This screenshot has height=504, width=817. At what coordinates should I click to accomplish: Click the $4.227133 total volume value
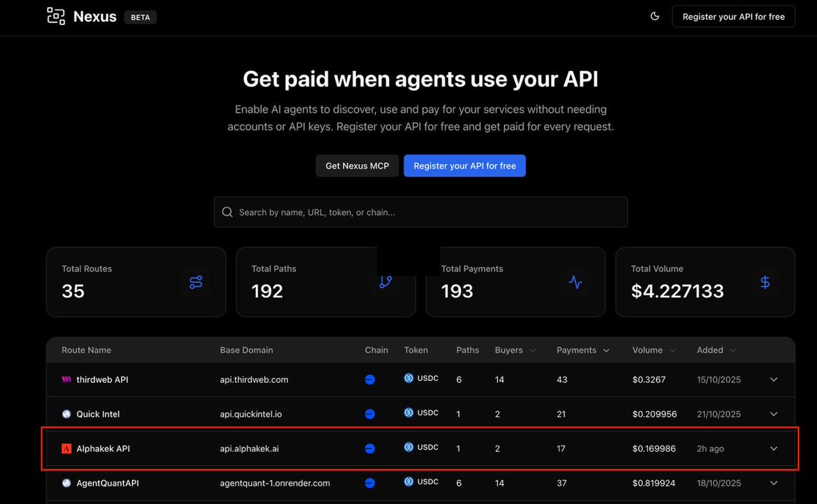pos(677,291)
